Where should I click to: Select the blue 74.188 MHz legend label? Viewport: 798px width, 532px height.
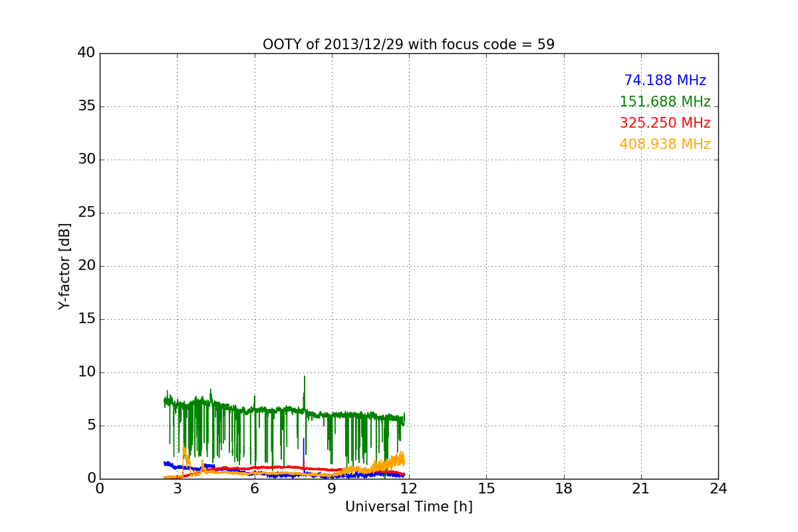[665, 80]
